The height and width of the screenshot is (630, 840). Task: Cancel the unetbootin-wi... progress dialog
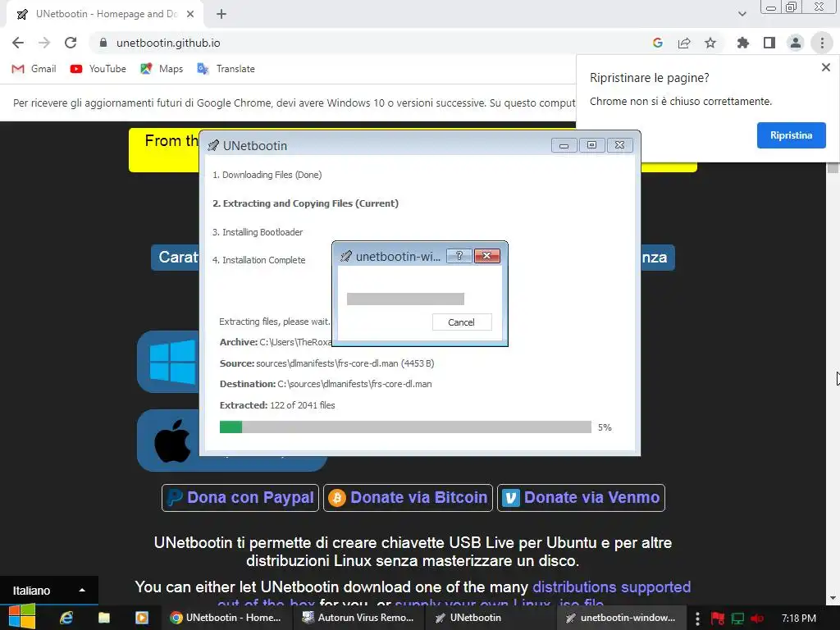tap(461, 322)
